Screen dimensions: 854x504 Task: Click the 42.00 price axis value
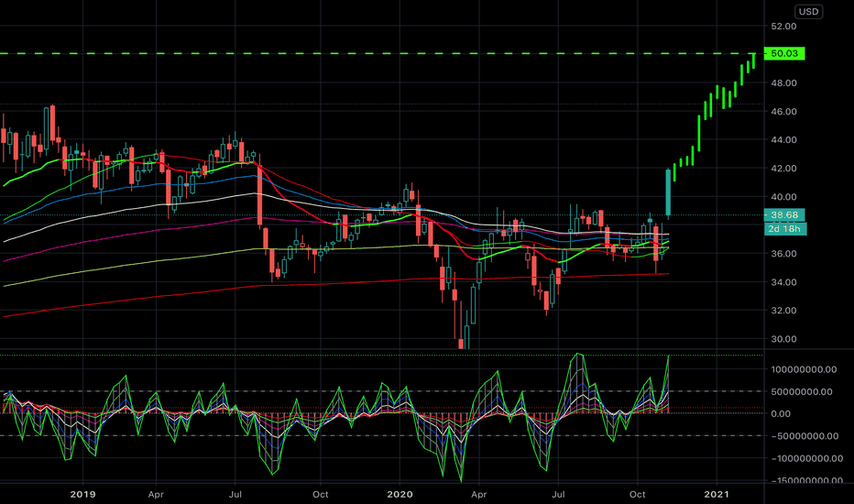click(783, 169)
